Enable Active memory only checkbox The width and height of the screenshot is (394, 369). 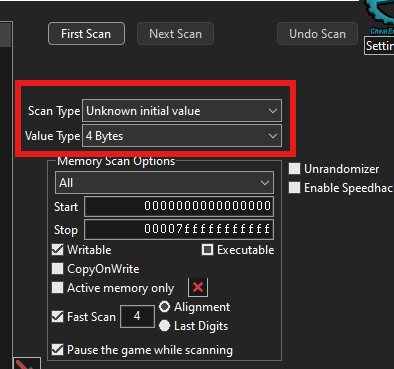click(x=57, y=288)
